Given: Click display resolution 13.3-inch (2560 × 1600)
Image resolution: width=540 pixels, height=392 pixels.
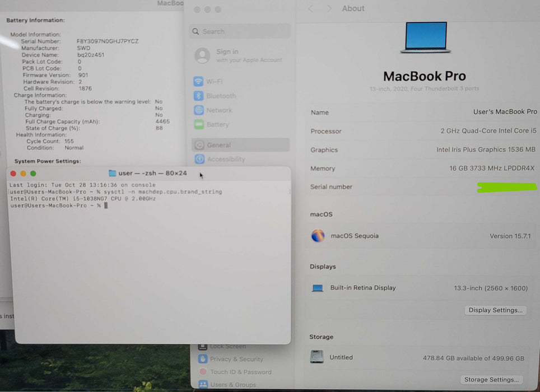Looking at the screenshot, I should tap(490, 288).
